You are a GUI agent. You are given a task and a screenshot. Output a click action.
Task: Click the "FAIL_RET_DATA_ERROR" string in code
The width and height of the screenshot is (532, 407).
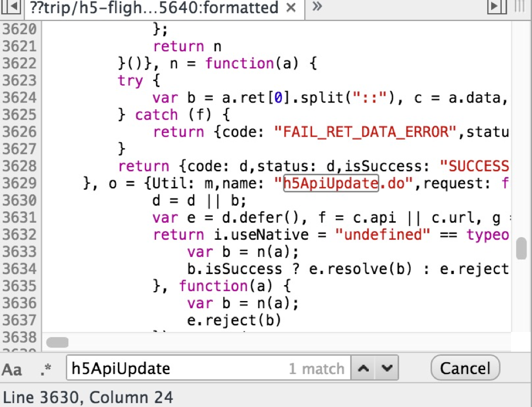[x=366, y=132]
